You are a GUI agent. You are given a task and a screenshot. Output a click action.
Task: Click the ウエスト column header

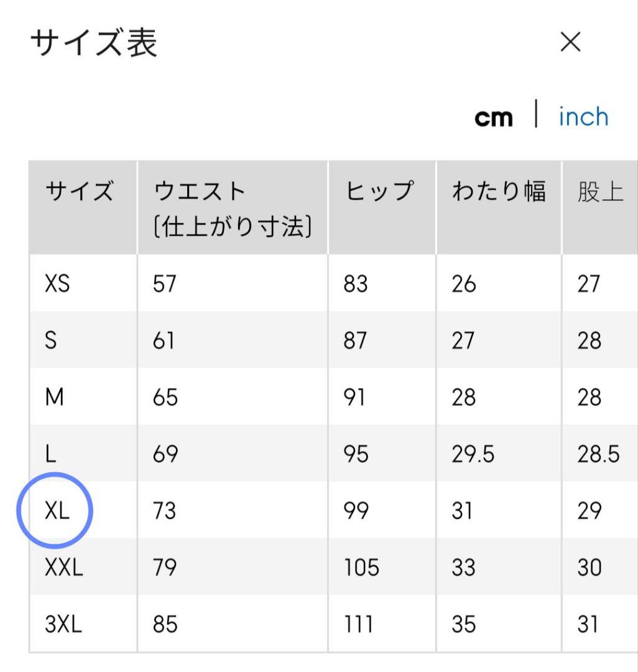[200, 192]
